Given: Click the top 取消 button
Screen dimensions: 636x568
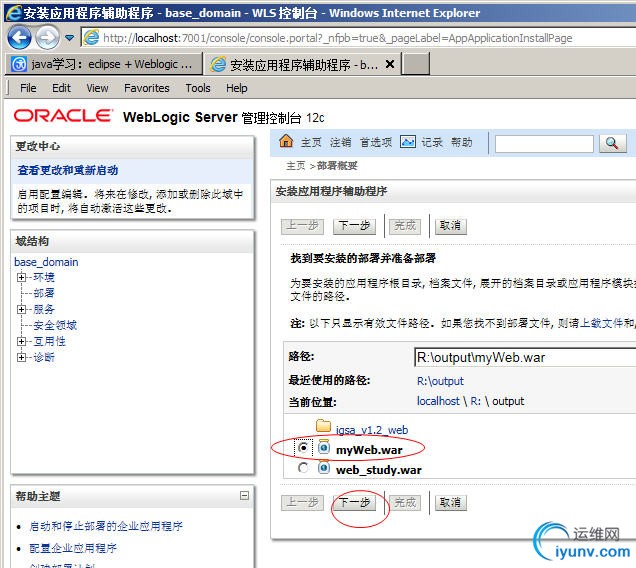Looking at the screenshot, I should (451, 226).
